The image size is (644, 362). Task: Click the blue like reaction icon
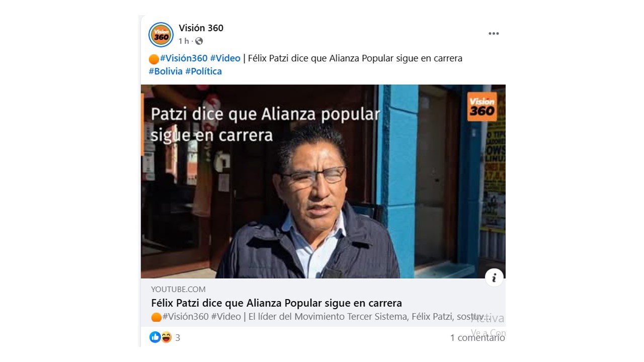coord(155,337)
